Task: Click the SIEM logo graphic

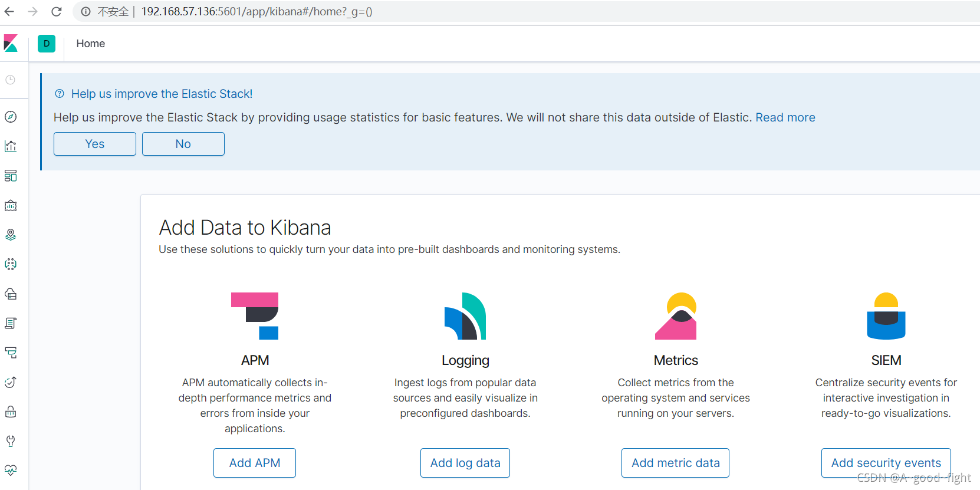Action: pos(886,316)
